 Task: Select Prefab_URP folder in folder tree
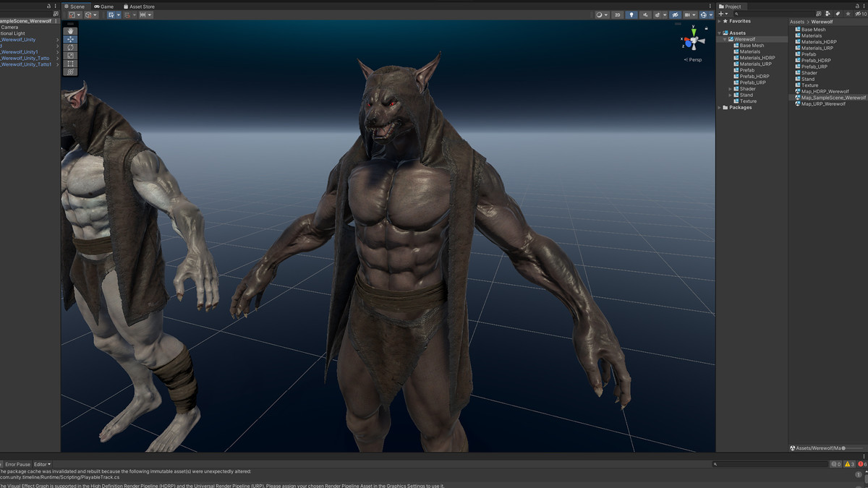tap(748, 82)
